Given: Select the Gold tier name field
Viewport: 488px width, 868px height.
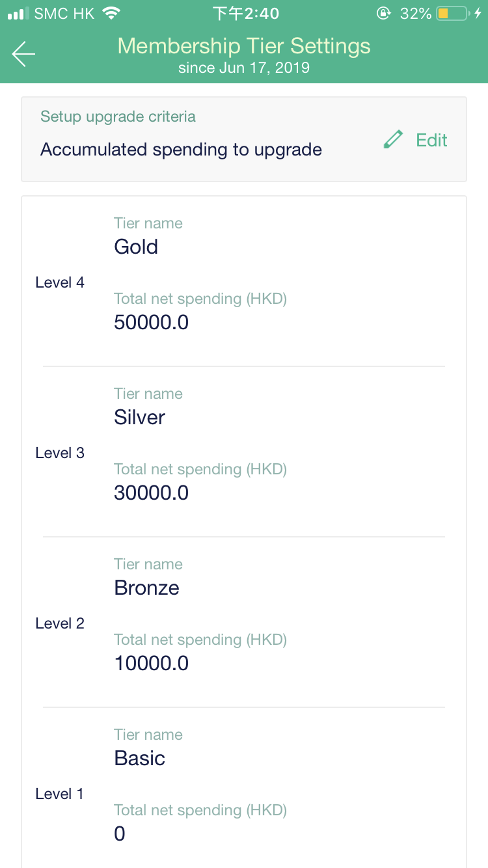Looking at the screenshot, I should (136, 247).
